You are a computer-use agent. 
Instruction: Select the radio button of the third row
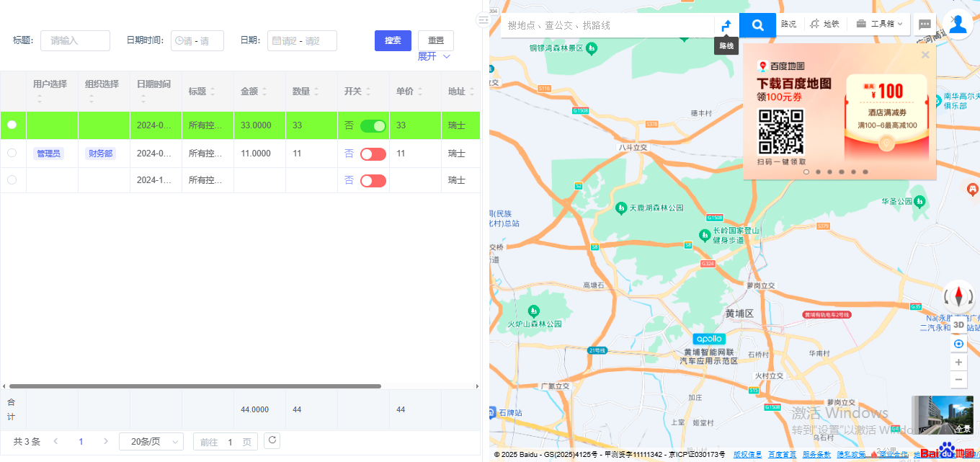click(12, 180)
